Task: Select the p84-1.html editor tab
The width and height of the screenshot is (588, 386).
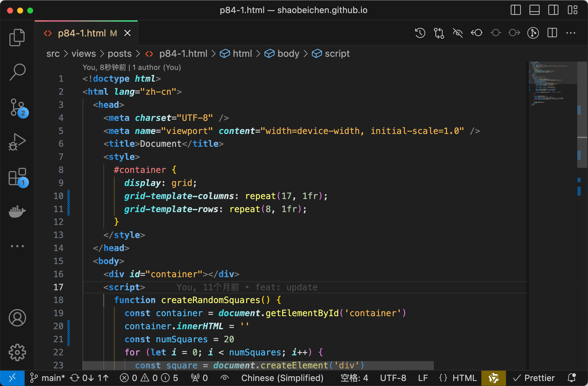Action: click(x=82, y=33)
